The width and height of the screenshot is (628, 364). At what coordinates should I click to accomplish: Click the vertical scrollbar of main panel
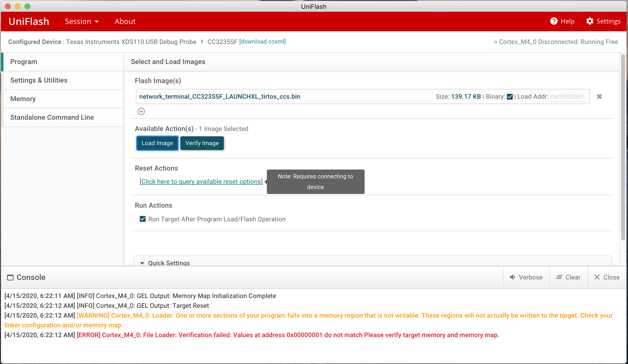(623, 147)
